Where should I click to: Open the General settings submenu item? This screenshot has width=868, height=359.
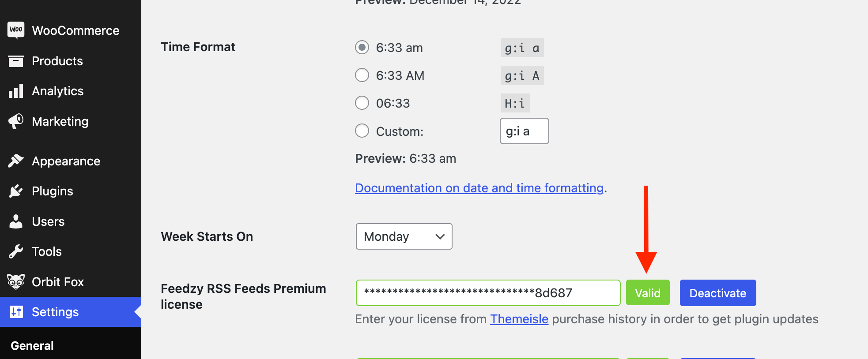[32, 345]
